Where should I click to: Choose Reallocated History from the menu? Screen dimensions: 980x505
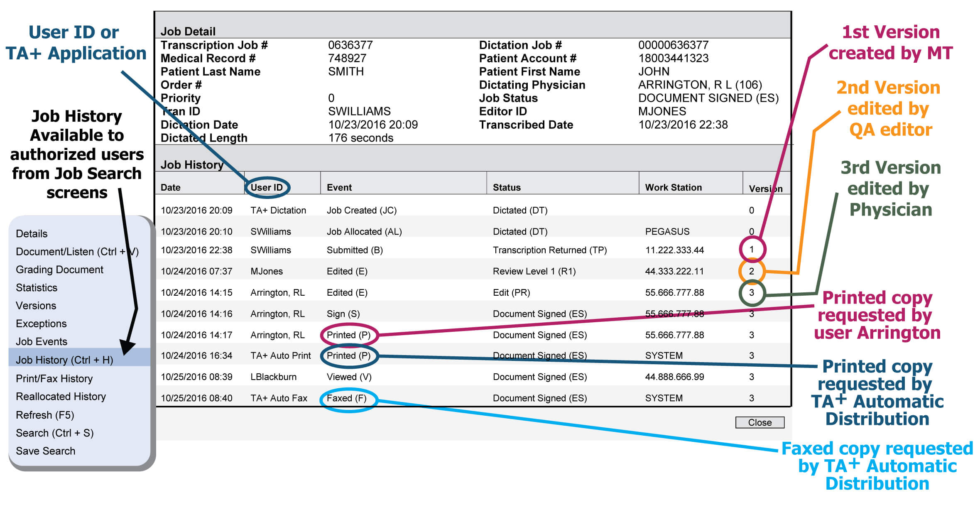(61, 397)
